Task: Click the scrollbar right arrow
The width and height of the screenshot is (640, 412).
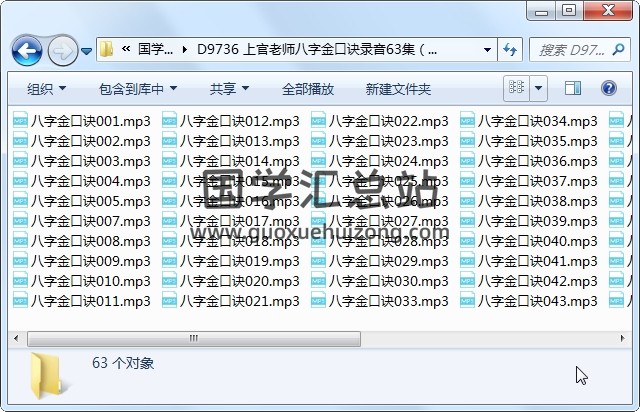Action: tap(622, 339)
